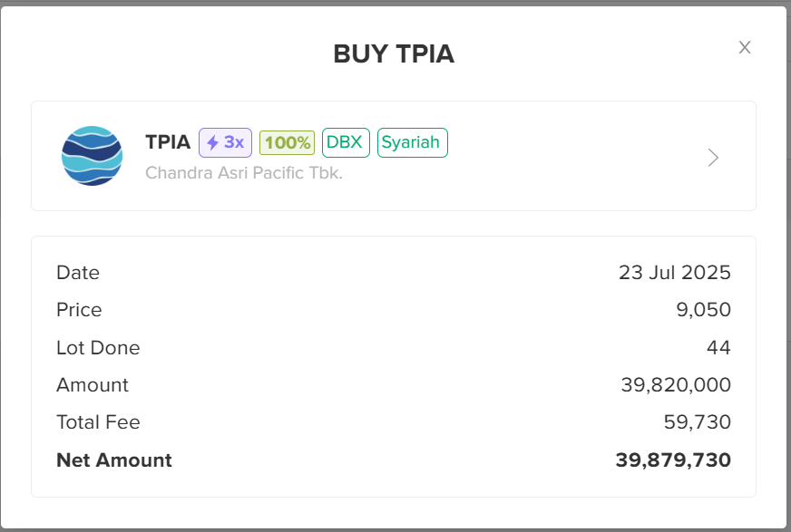This screenshot has width=791, height=532.
Task: Click the DBX tag
Action: pos(346,142)
